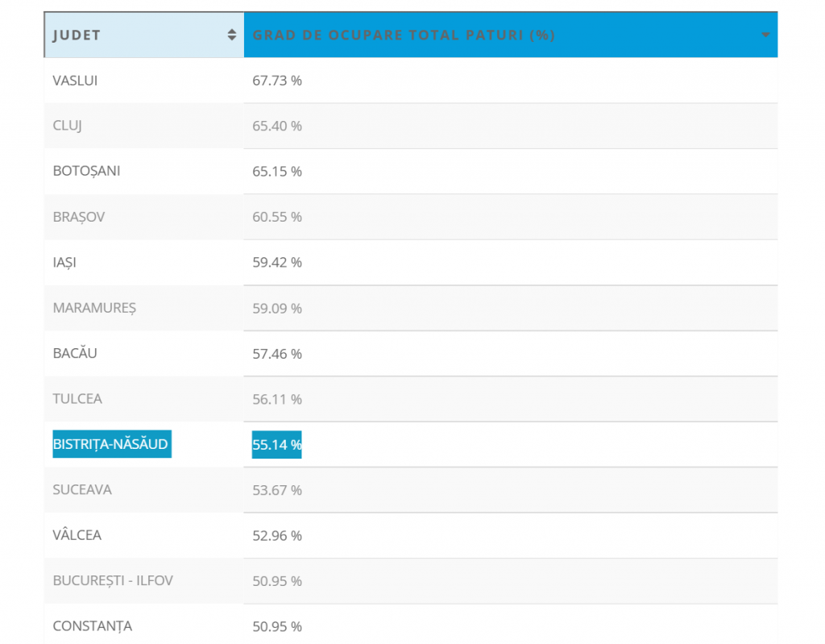Viewport: 825px width, 644px height.
Task: Click the highlighted BISTRIȚA-NĂSĂUD text
Action: tap(111, 444)
